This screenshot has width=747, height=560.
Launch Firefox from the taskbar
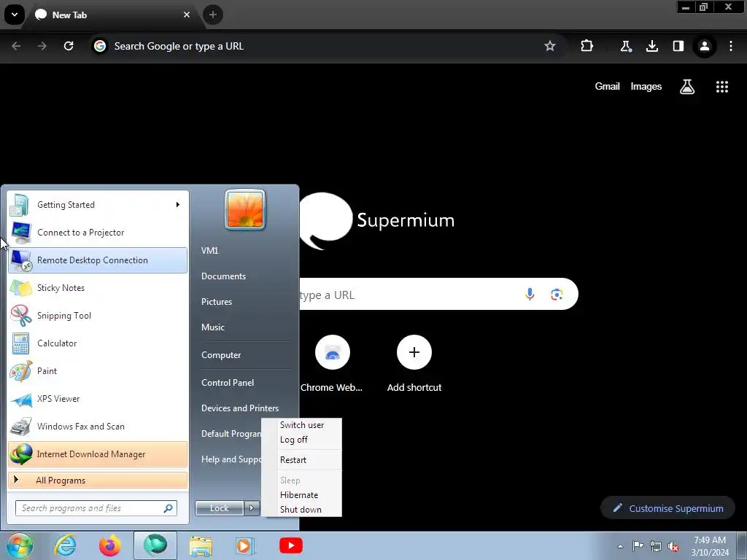pyautogui.click(x=109, y=545)
